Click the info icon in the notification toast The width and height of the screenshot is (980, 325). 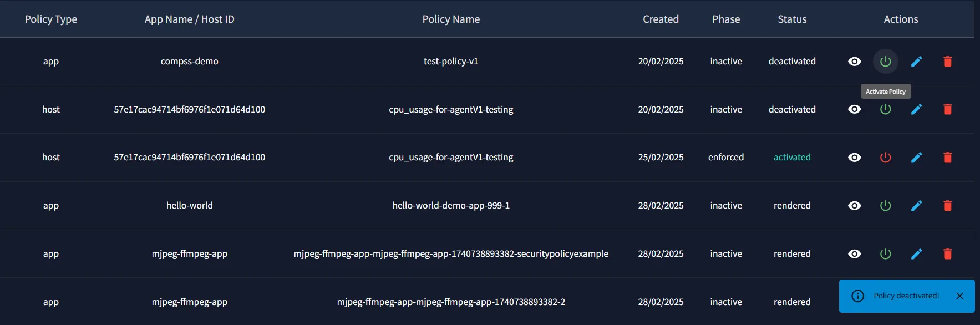[x=857, y=296]
